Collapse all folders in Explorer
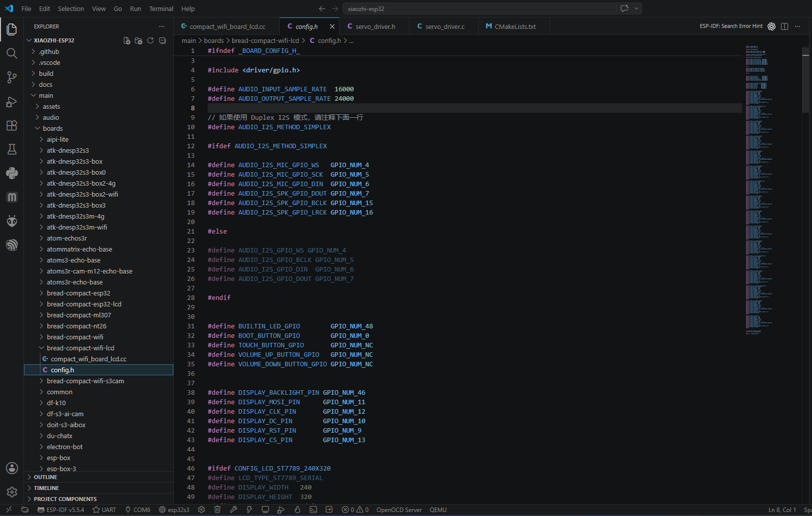 pos(162,40)
